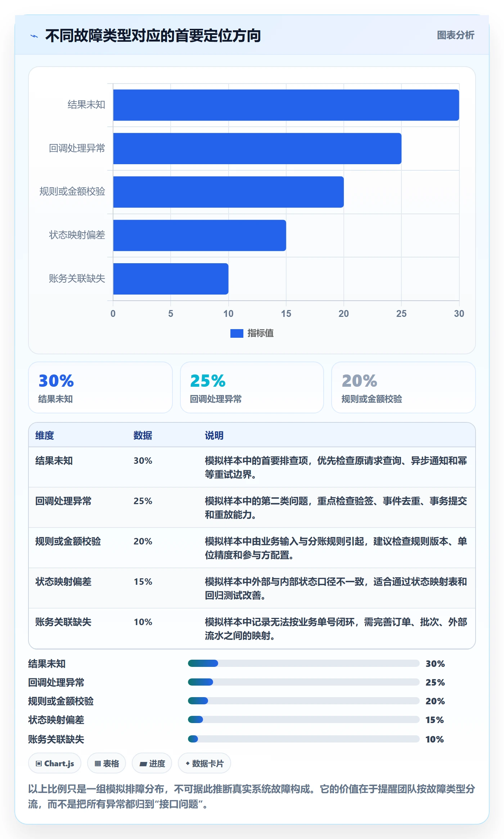Click the x-axis tick label 30

tap(459, 314)
